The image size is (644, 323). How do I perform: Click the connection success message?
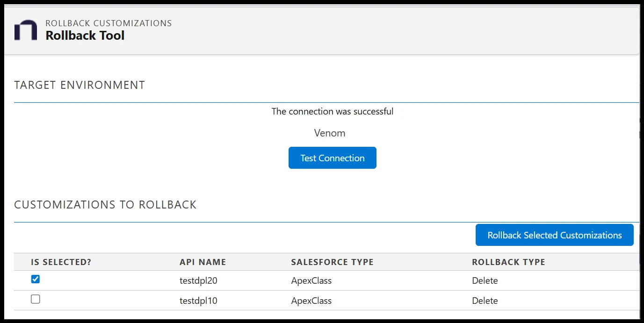333,111
